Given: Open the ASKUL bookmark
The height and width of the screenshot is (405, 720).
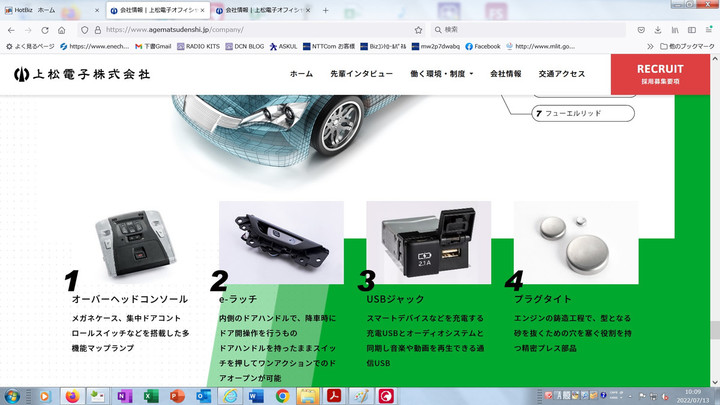Looking at the screenshot, I should pyautogui.click(x=283, y=46).
